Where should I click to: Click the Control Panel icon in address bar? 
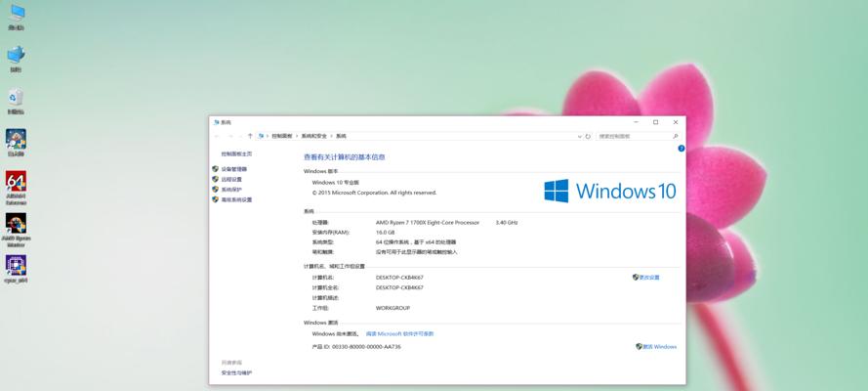(x=261, y=136)
